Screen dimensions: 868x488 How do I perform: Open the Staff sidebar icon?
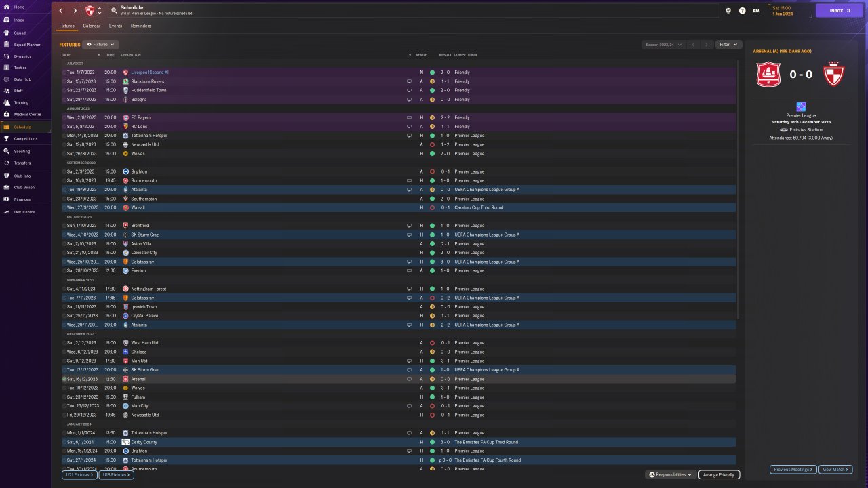7,90
